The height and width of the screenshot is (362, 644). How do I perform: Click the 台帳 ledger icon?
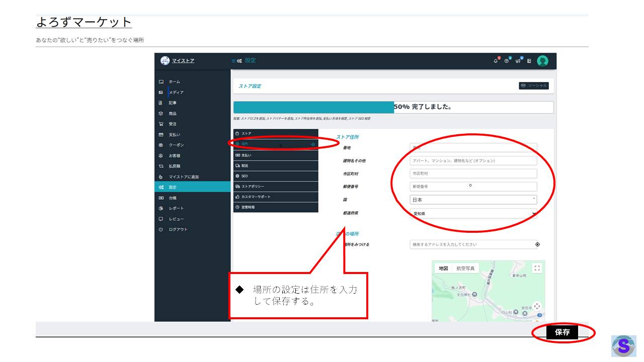point(161,198)
